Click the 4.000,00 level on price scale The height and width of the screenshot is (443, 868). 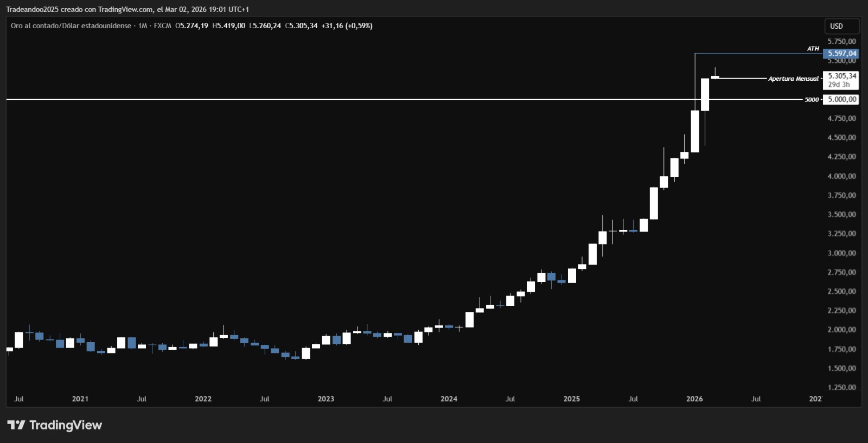[x=841, y=176]
